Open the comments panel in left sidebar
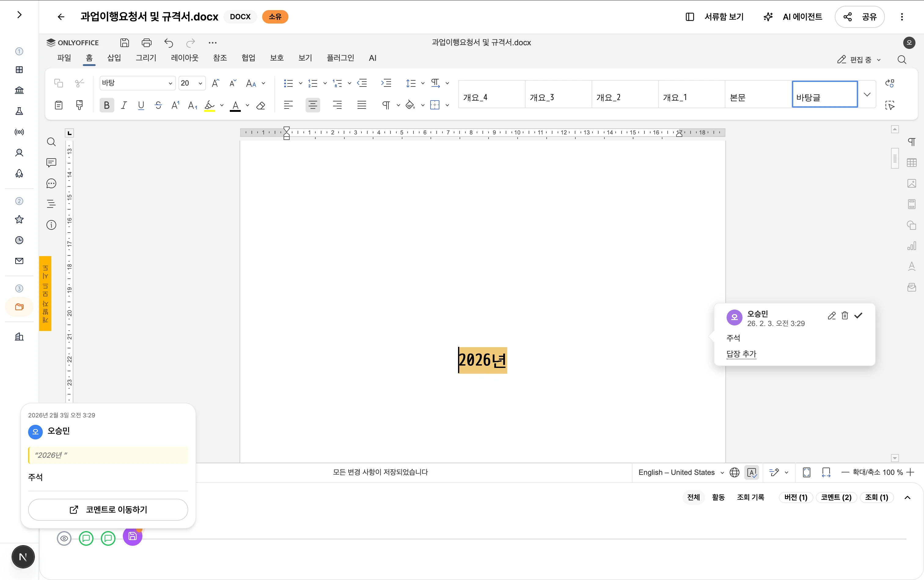924x580 pixels. (51, 163)
